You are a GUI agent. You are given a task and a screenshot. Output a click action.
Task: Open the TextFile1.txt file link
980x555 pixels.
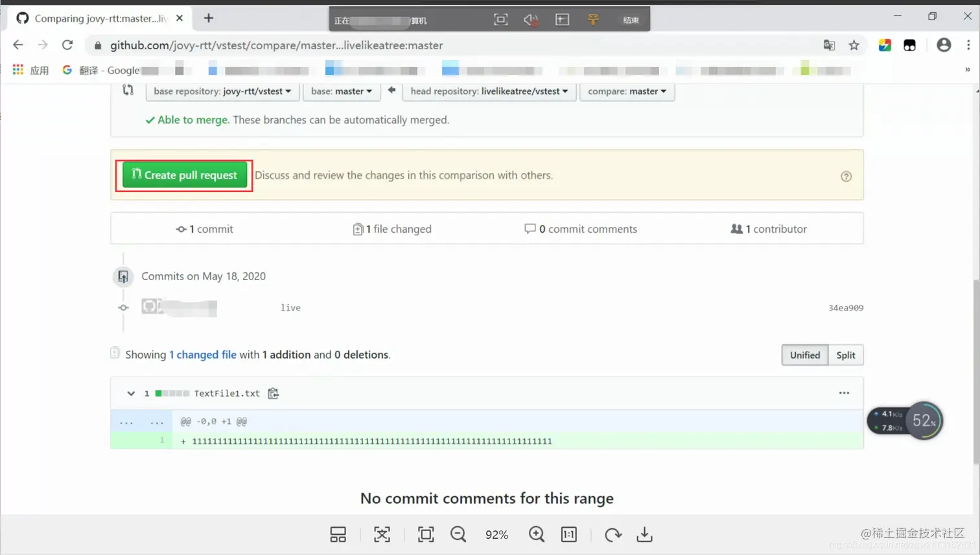tap(227, 394)
